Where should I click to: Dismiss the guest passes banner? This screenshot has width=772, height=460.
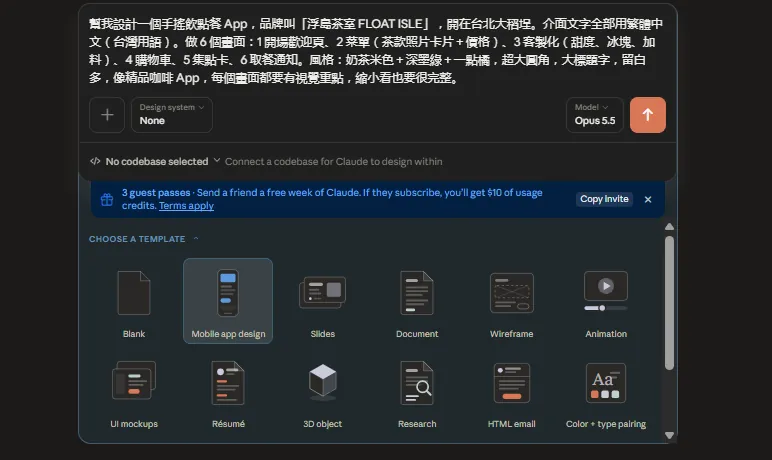[648, 199]
